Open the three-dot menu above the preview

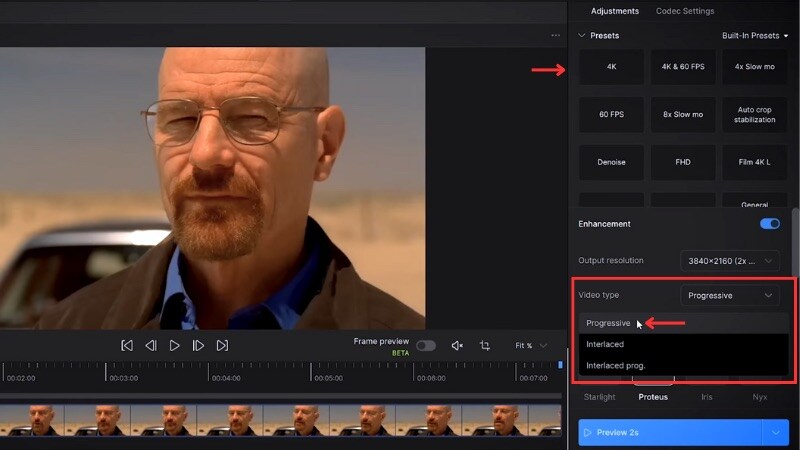(x=556, y=35)
